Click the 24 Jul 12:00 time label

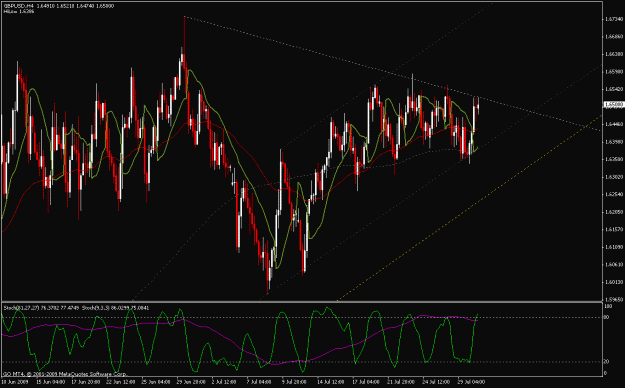[436, 382]
